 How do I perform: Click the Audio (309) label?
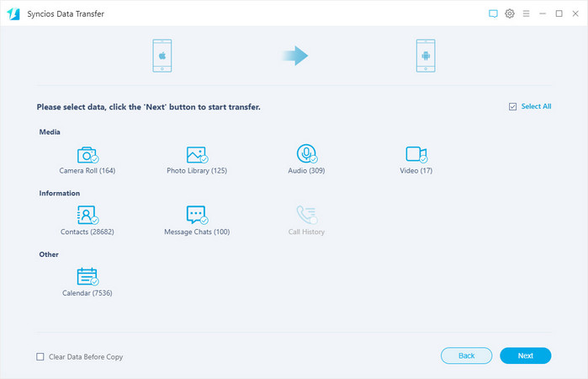point(306,170)
